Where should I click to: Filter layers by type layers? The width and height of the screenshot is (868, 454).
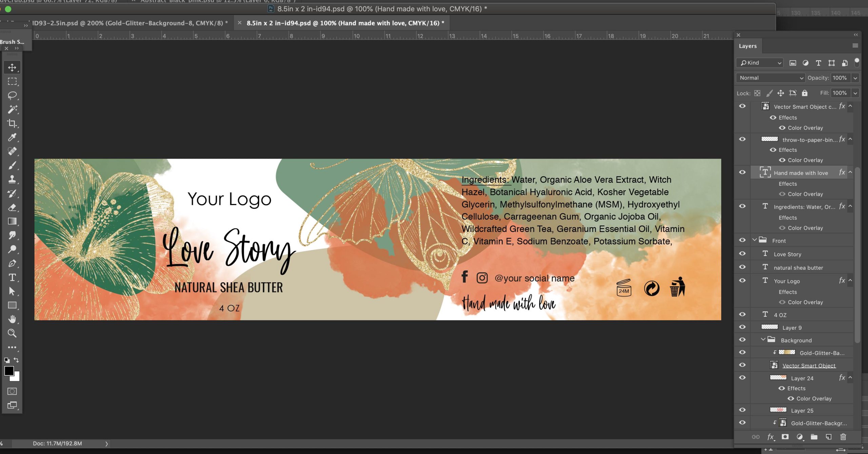pyautogui.click(x=818, y=63)
